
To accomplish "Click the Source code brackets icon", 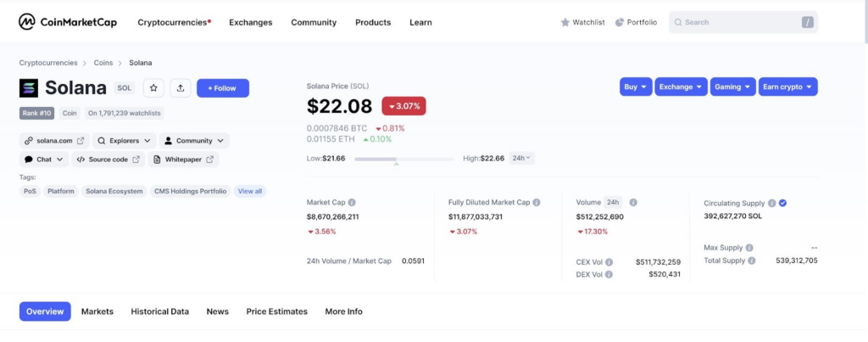I will [81, 160].
